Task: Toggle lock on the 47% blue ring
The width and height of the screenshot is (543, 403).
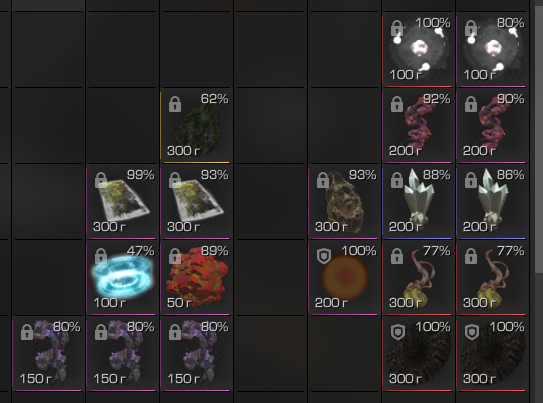Action: coord(101,256)
